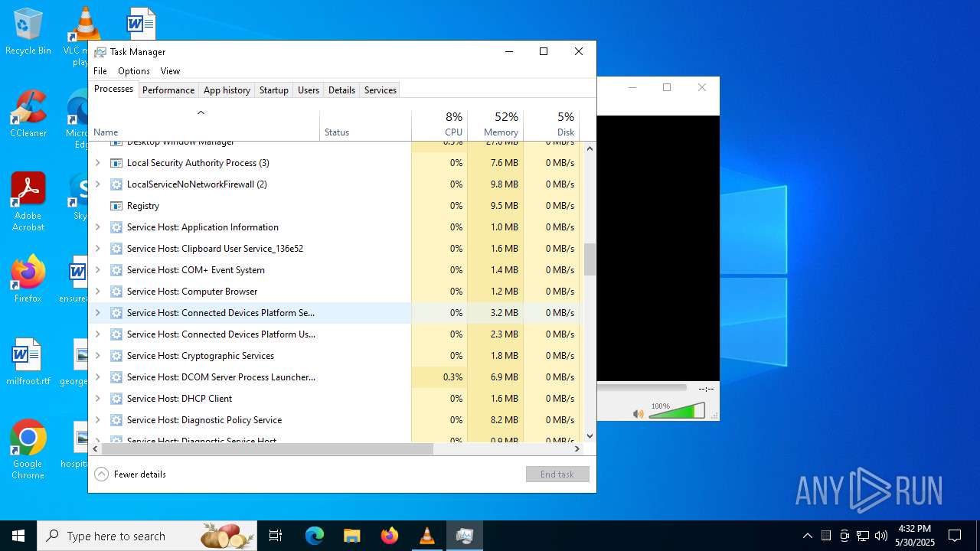Click the vertical scrollbar down arrow

point(590,436)
